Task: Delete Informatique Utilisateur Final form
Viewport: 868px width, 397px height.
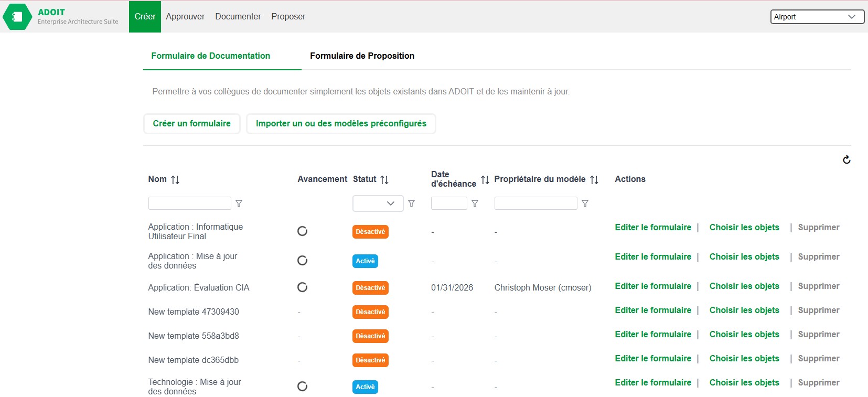Action: pos(819,228)
